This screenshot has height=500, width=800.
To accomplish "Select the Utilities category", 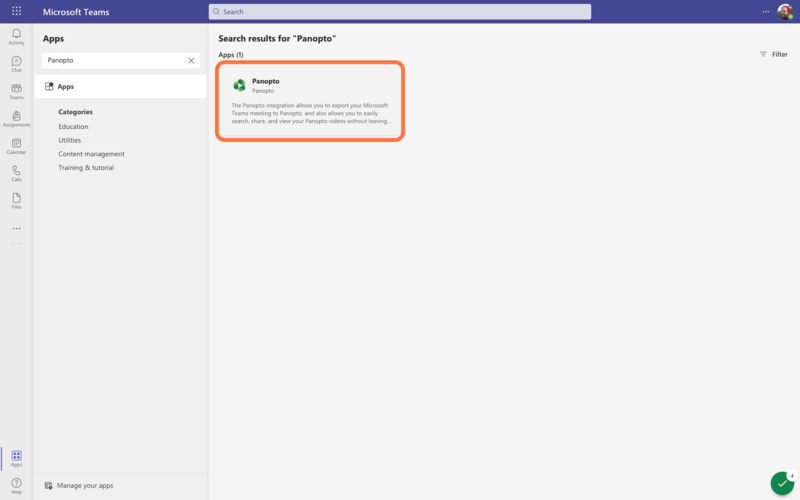I will [70, 140].
